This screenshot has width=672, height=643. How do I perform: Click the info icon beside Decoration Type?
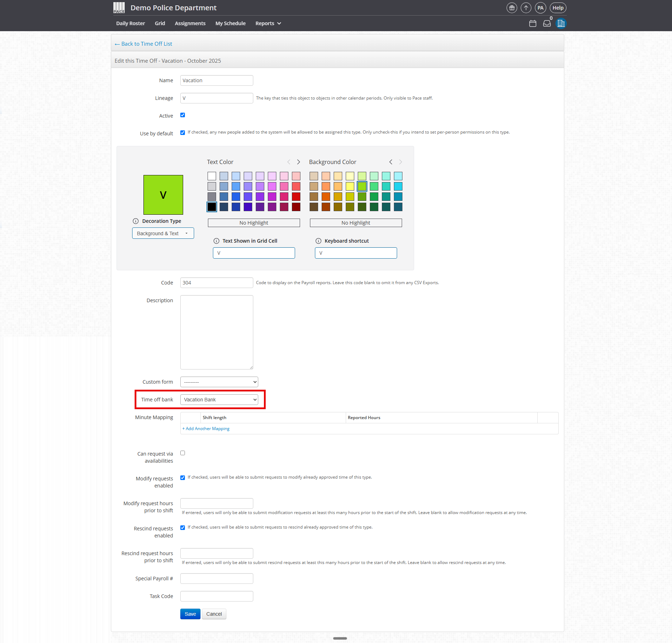(x=136, y=221)
